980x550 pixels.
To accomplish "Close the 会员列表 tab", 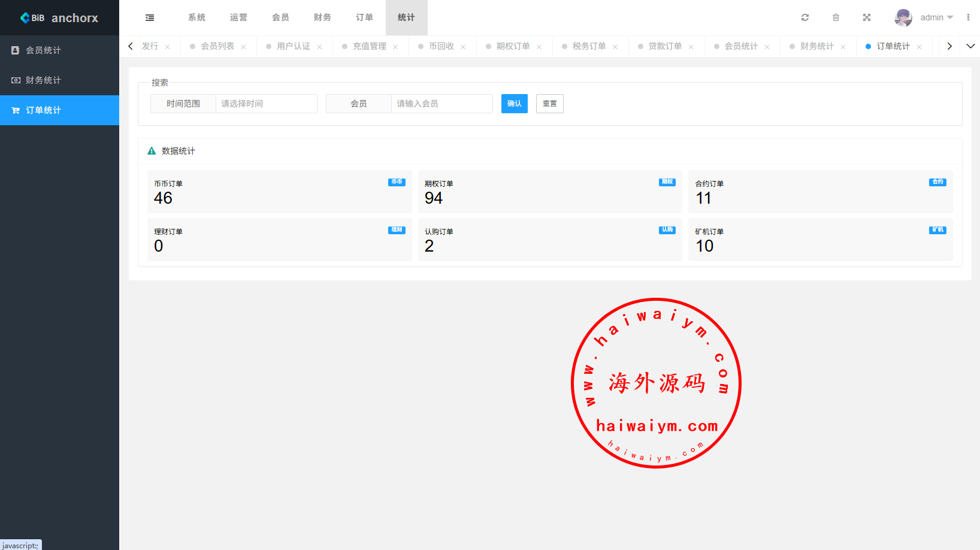I will (243, 47).
